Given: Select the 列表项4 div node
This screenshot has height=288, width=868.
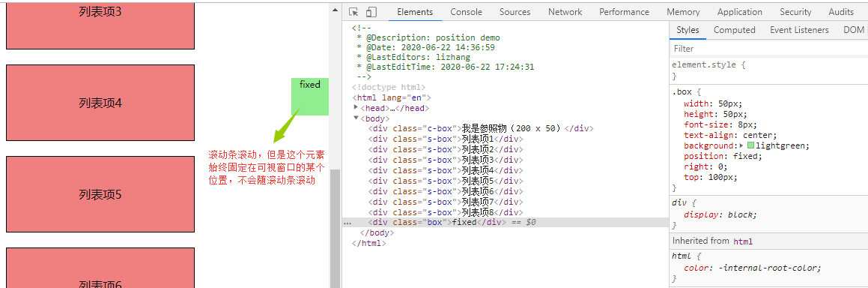Looking at the screenshot, I should [x=445, y=170].
